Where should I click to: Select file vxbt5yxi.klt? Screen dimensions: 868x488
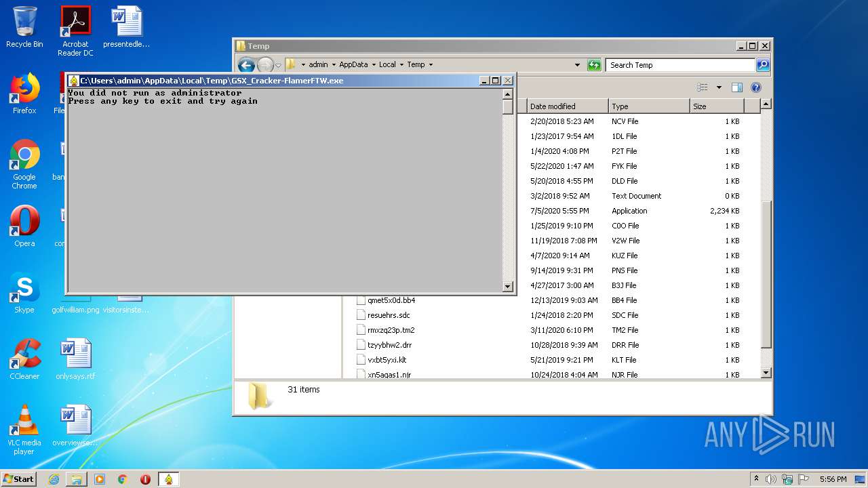[x=387, y=360]
